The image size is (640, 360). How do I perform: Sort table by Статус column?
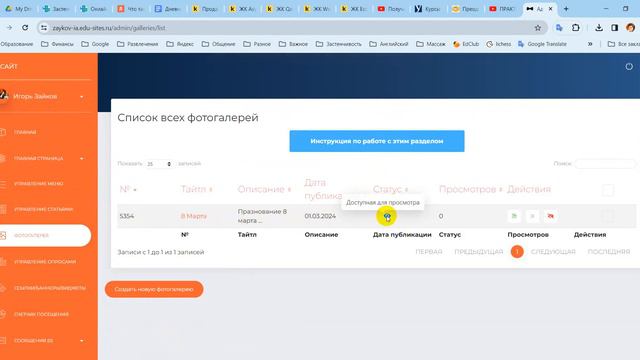(391, 189)
